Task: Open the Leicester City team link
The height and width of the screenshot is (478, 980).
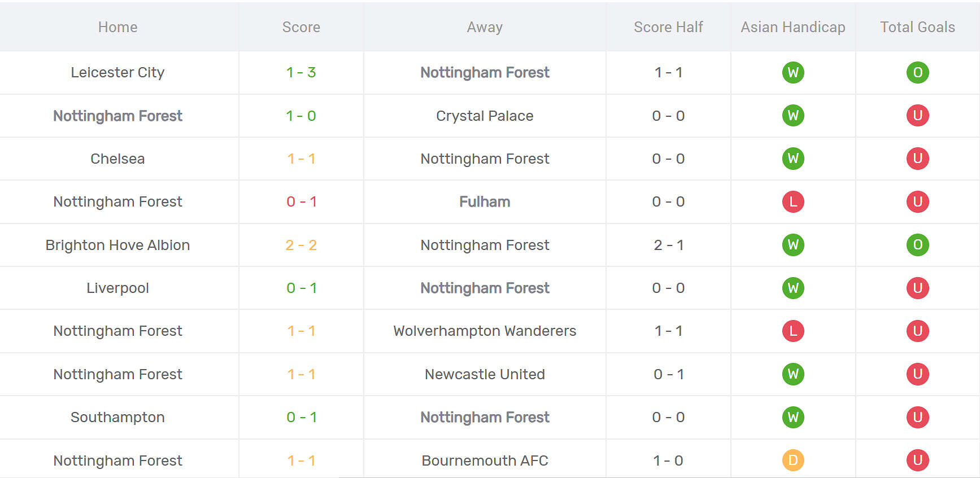Action: click(117, 72)
